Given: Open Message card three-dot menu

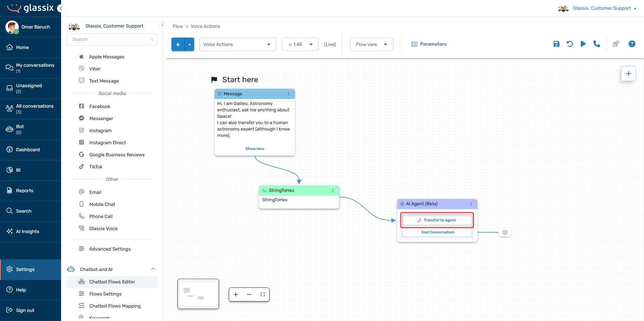Looking at the screenshot, I should [288, 94].
